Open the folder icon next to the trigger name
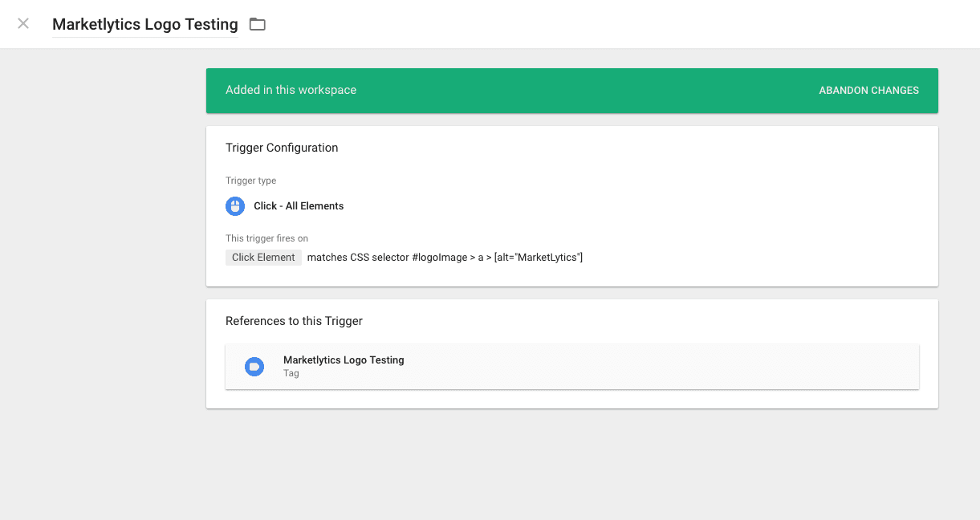980x520 pixels. pyautogui.click(x=257, y=24)
